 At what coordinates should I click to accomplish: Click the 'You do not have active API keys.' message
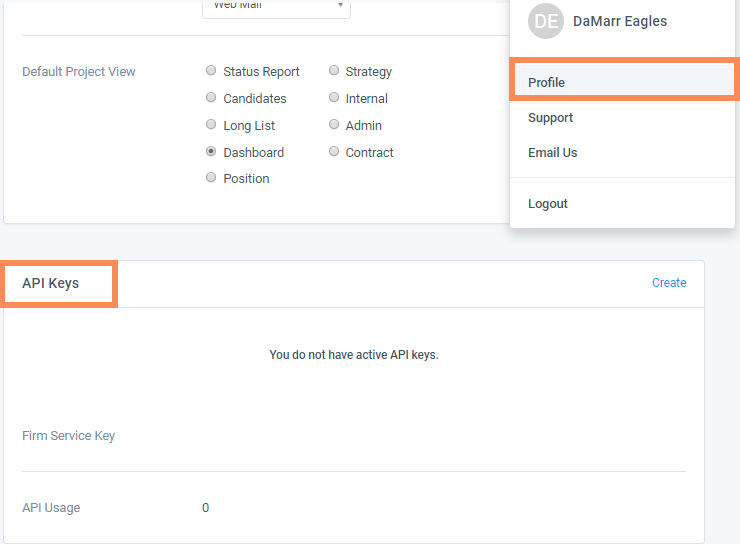(x=353, y=355)
